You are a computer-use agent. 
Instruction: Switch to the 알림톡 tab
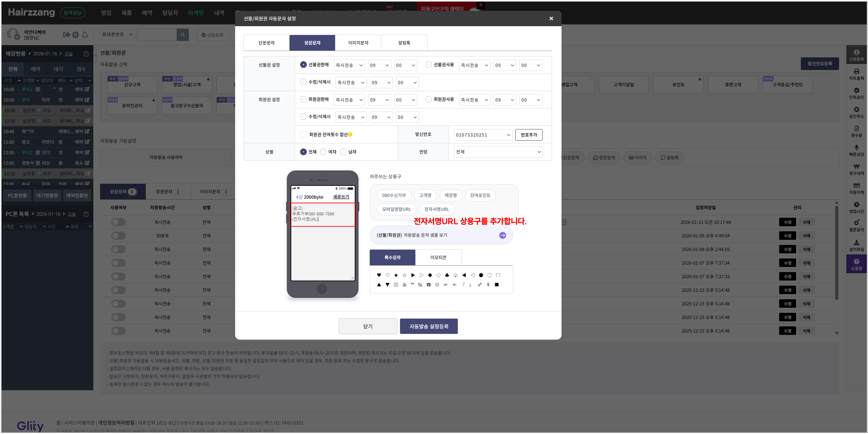pyautogui.click(x=404, y=43)
